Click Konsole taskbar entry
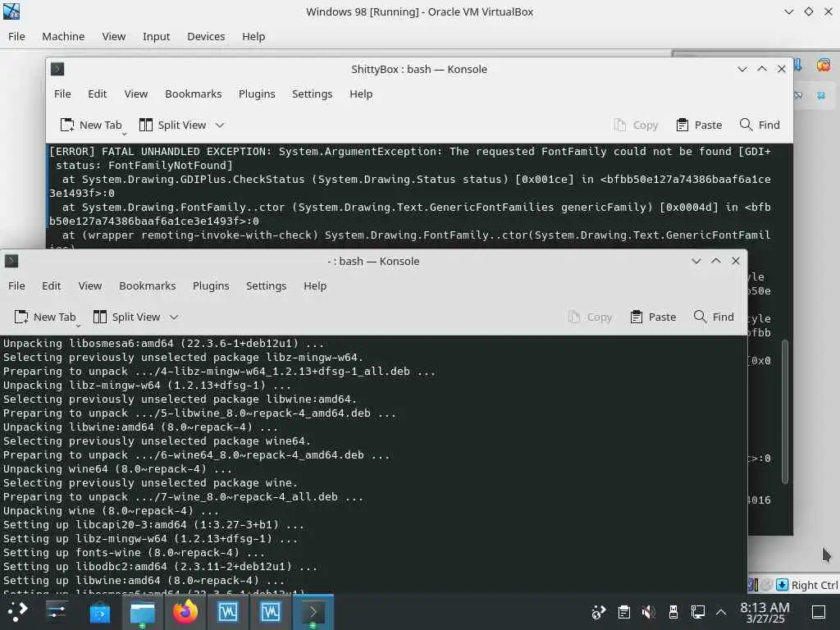 pyautogui.click(x=313, y=612)
